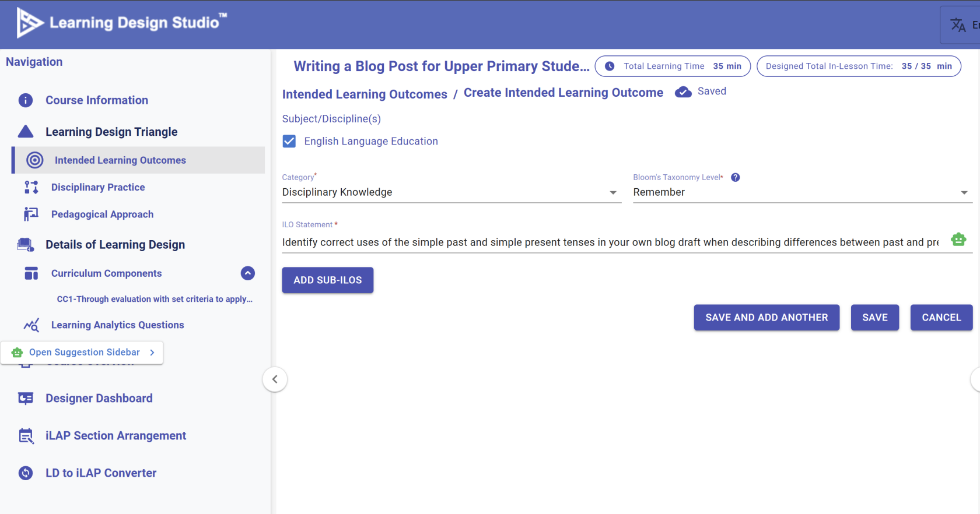The width and height of the screenshot is (980, 514).
Task: Open the Bloom's Taxonomy Level dropdown
Action: [x=803, y=192]
